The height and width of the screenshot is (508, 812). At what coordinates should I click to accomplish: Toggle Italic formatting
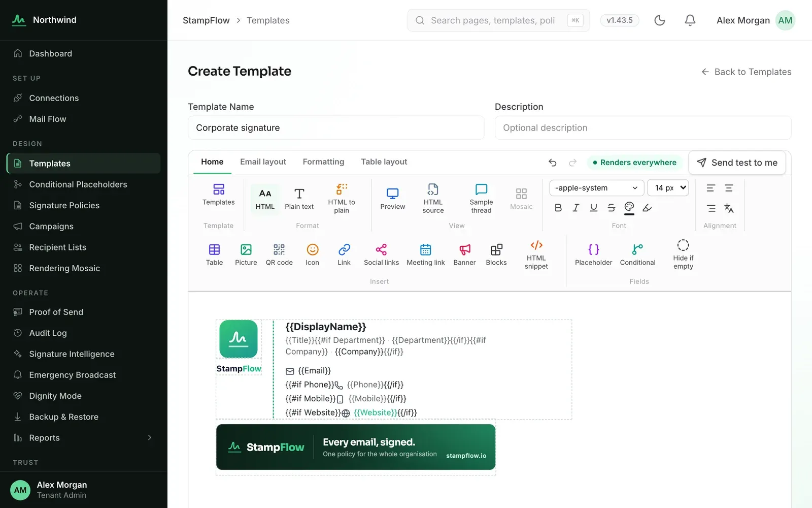pos(576,208)
